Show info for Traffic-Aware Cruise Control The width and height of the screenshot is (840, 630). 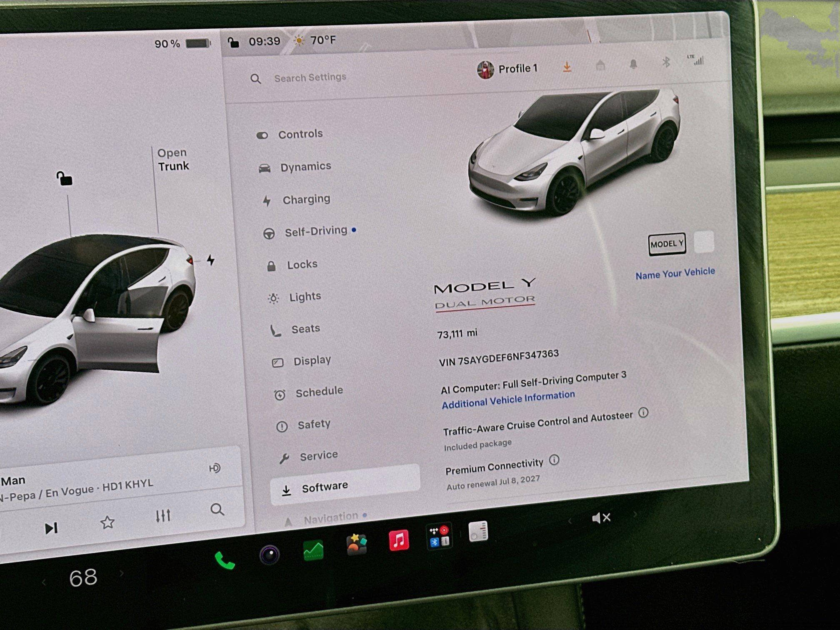click(643, 412)
